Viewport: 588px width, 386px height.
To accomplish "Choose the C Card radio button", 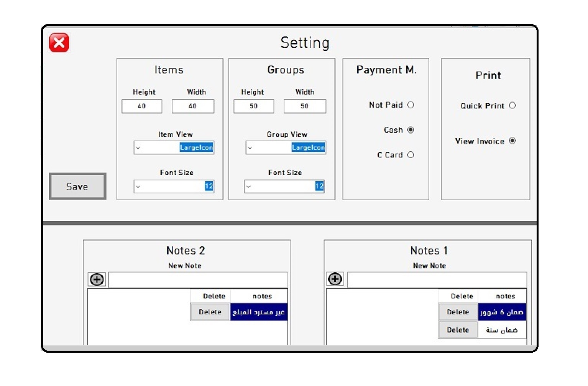I will coord(411,155).
